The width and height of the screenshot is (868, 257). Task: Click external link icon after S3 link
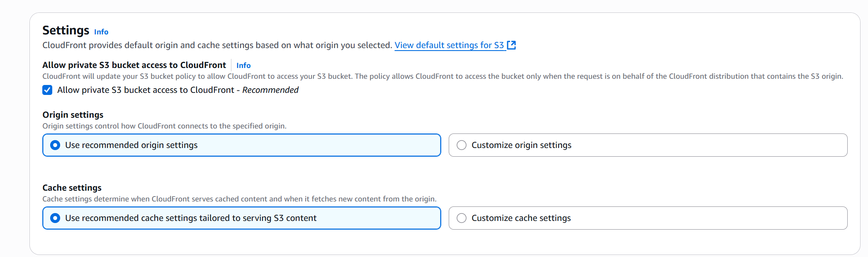click(511, 45)
